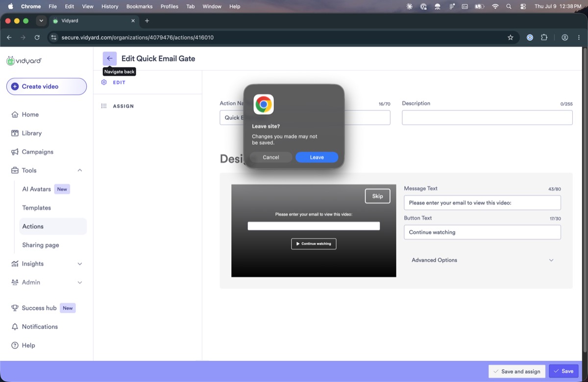Click the Wi-Fi status icon
Image resolution: width=588 pixels, height=382 pixels.
pos(495,6)
